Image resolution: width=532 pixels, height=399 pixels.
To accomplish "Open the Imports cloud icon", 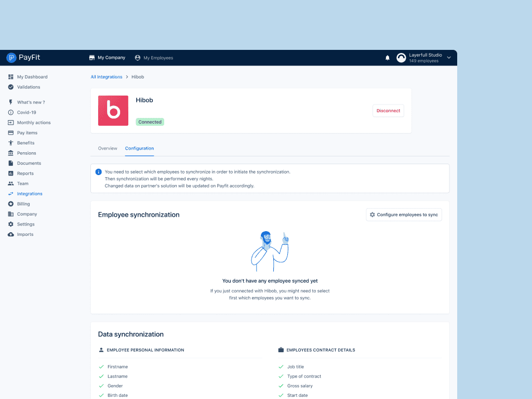I will pos(11,234).
